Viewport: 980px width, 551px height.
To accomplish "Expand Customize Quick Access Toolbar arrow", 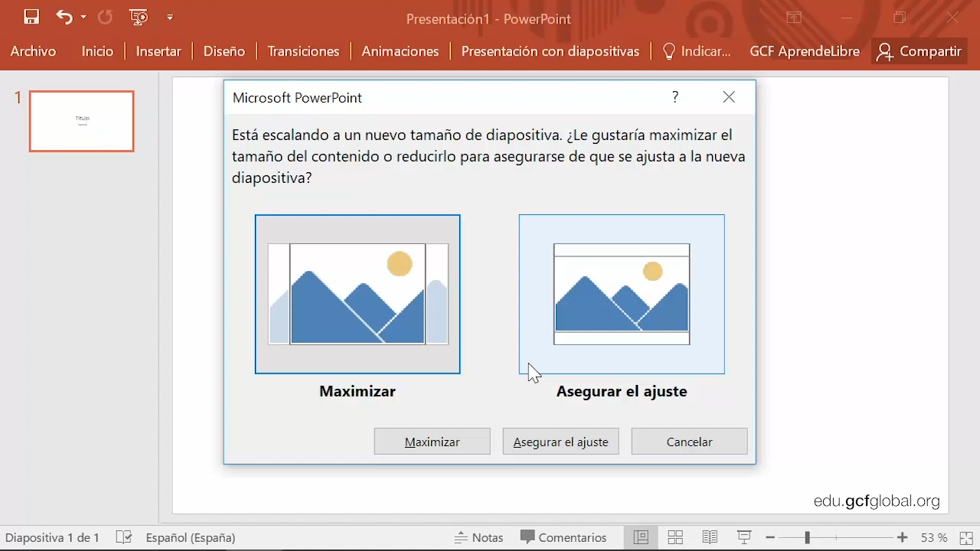I will click(170, 17).
